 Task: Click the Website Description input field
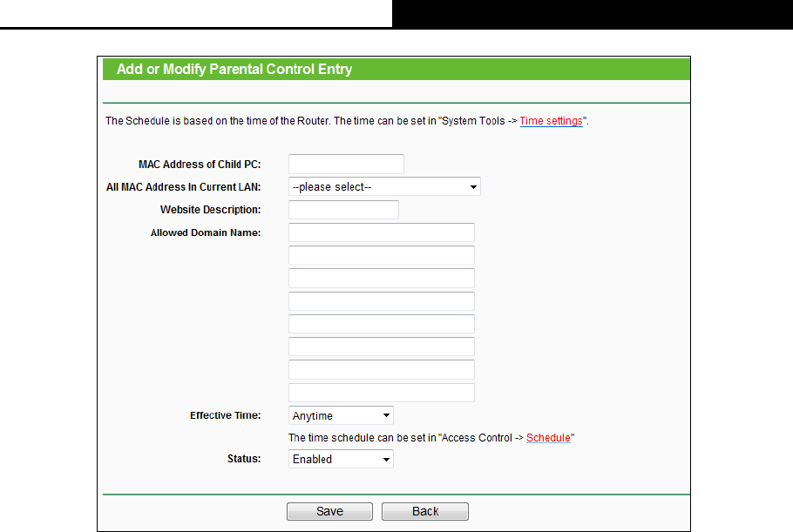pyautogui.click(x=343, y=210)
